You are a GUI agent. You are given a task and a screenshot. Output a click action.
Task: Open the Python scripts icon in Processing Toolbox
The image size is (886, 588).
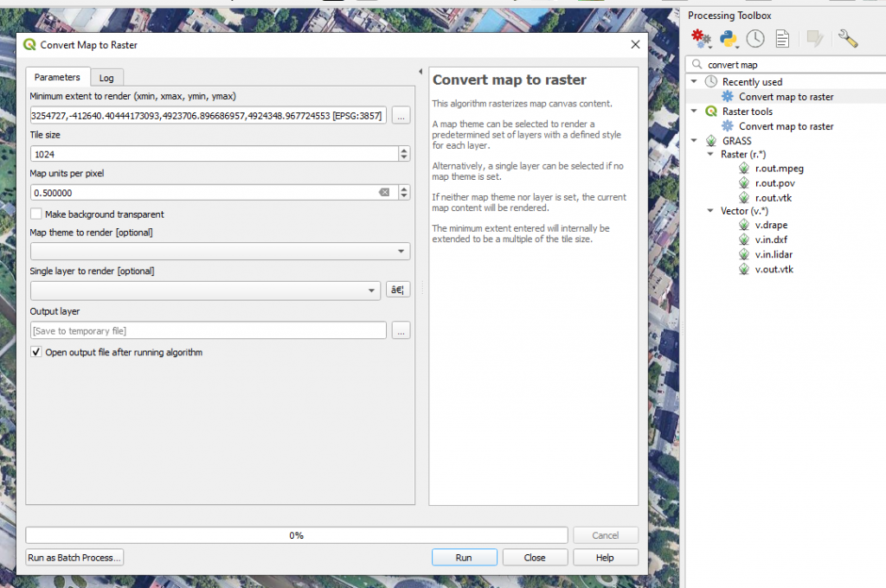[729, 38]
